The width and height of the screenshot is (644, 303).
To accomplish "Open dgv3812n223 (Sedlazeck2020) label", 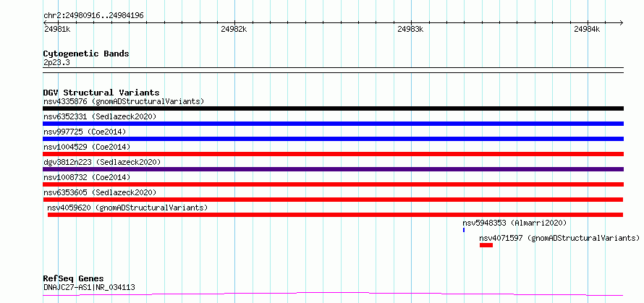I will click(x=101, y=162).
